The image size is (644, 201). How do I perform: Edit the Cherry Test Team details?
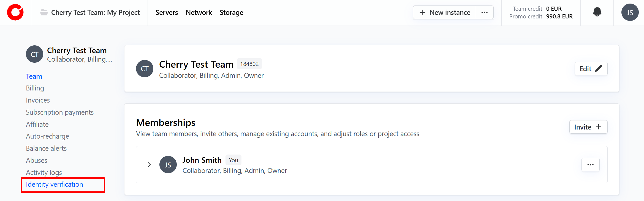click(591, 69)
